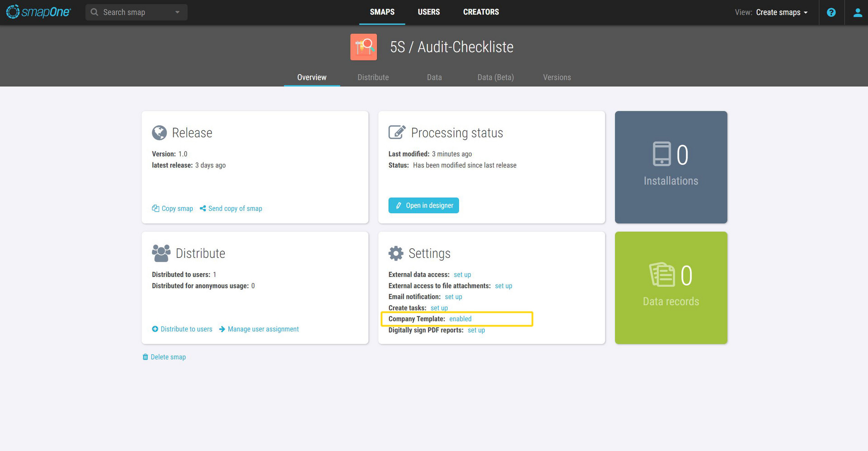Set up Create tasks
The height and width of the screenshot is (451, 868).
click(x=439, y=308)
